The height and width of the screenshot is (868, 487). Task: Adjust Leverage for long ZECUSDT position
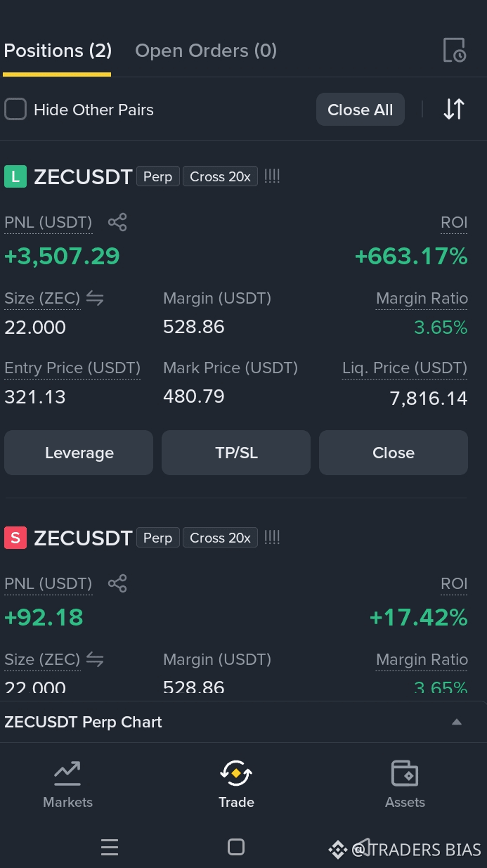(x=79, y=453)
